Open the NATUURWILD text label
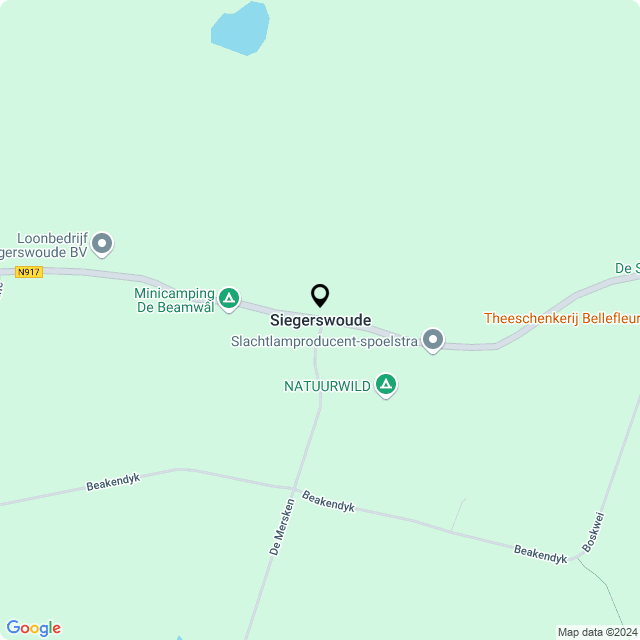The height and width of the screenshot is (640, 640). coord(327,386)
